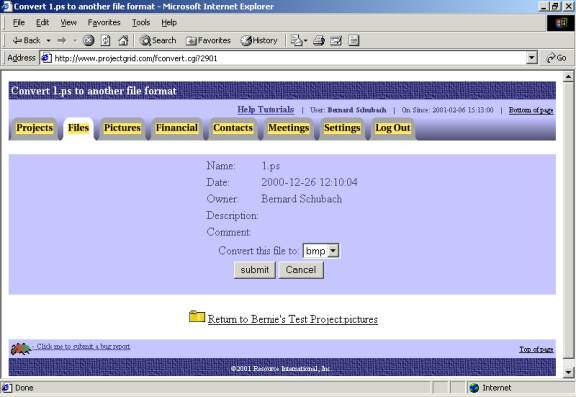The width and height of the screenshot is (576, 397).
Task: Click the submit a bug report link
Action: (83, 346)
